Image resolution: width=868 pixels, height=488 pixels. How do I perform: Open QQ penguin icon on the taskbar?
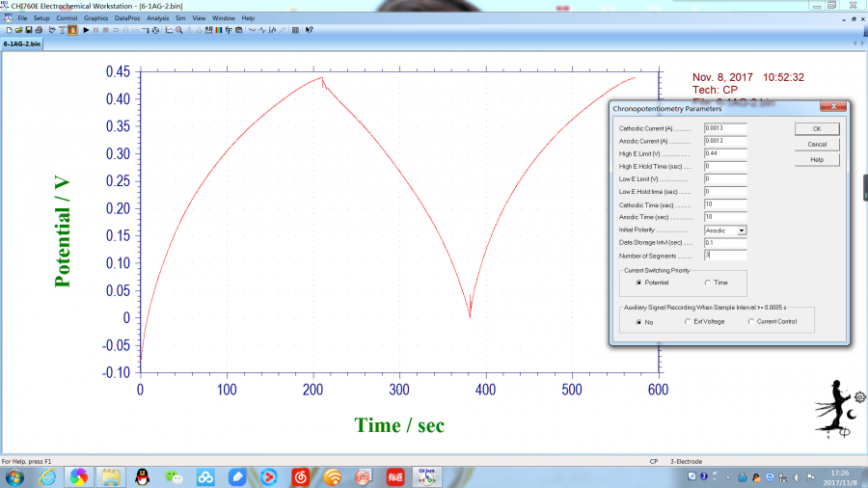tap(143, 477)
